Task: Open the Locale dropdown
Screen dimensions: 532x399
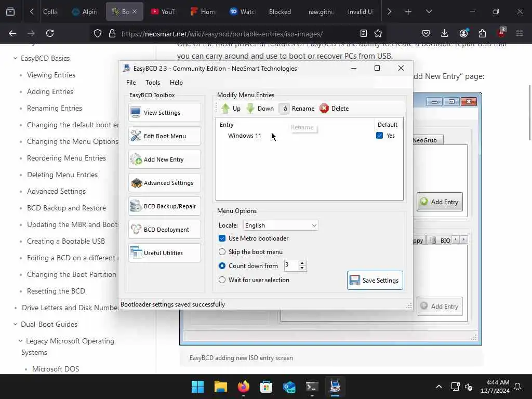Action: pos(281,225)
